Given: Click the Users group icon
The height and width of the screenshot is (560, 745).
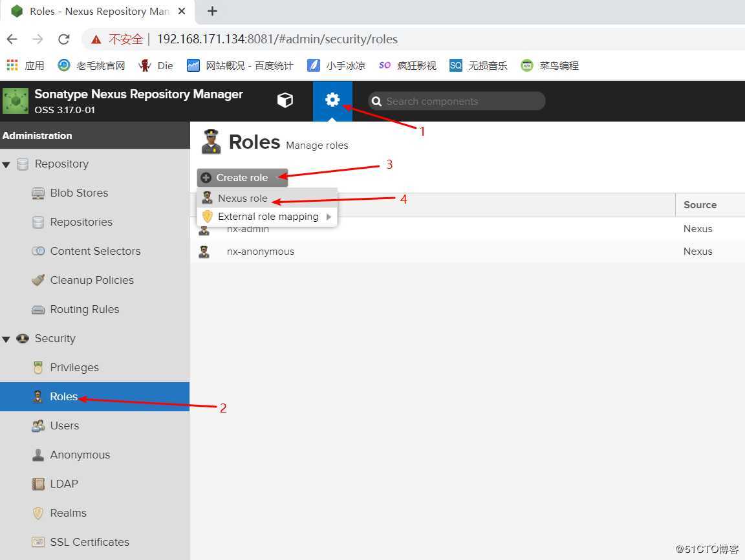Looking at the screenshot, I should [38, 425].
